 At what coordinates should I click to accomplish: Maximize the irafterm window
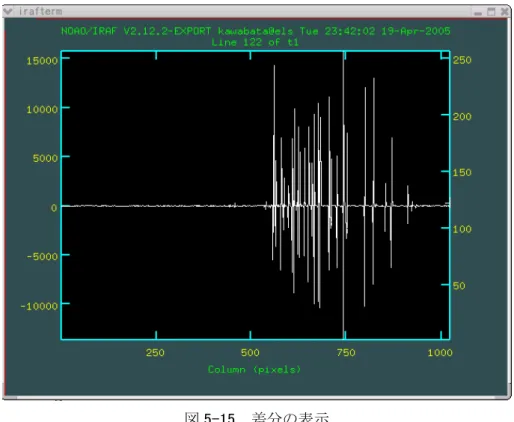click(491, 12)
